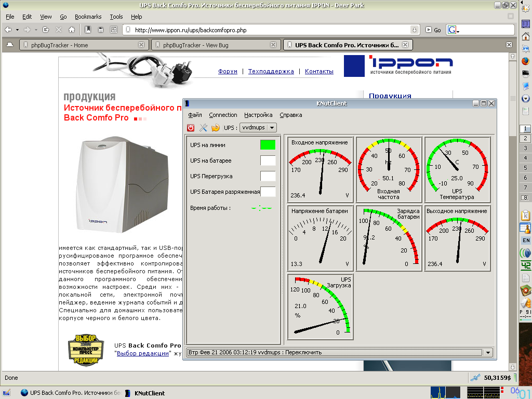Open the home folder house icon in panel
This screenshot has width=532, height=399.
(x=526, y=36)
